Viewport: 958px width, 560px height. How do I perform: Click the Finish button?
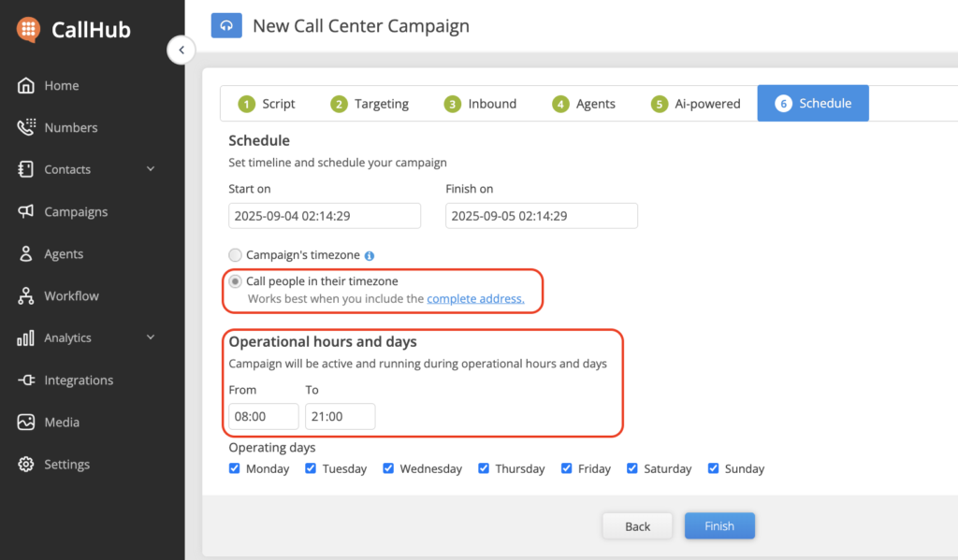click(718, 526)
